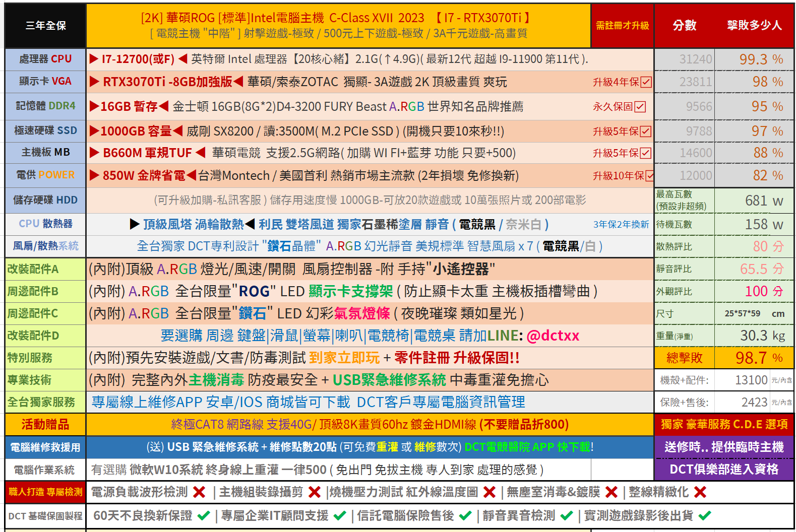This screenshot has height=532, width=796.
Task: Click red X after 電源負載波形檢測
Action: coord(200,492)
